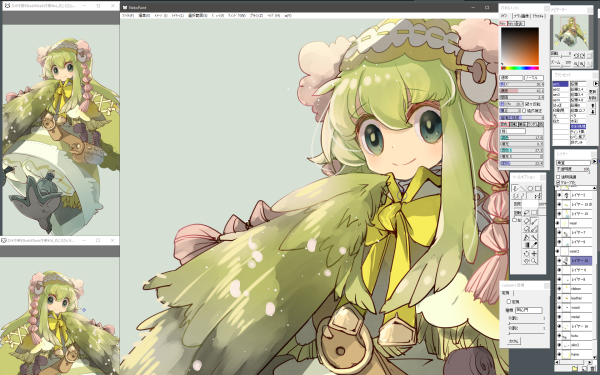Screen dimensions: 600x375
Task: Select the move tool with crossed arrows
Action: 534,253
